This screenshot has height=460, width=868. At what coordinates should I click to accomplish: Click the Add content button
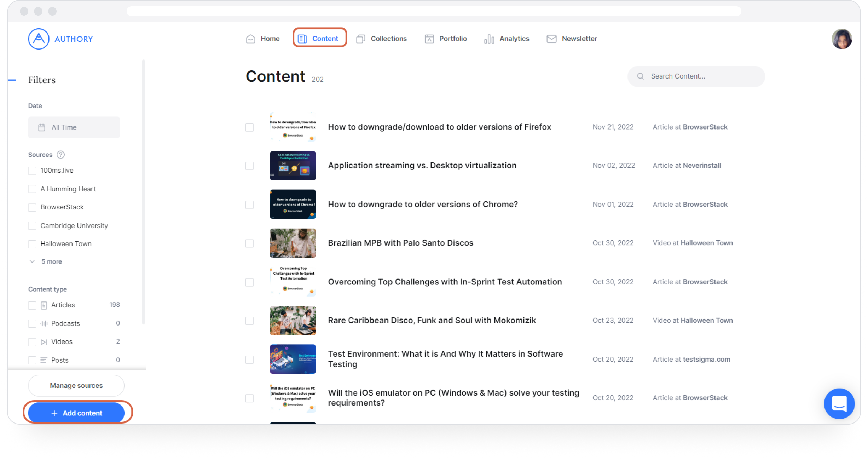(x=76, y=413)
